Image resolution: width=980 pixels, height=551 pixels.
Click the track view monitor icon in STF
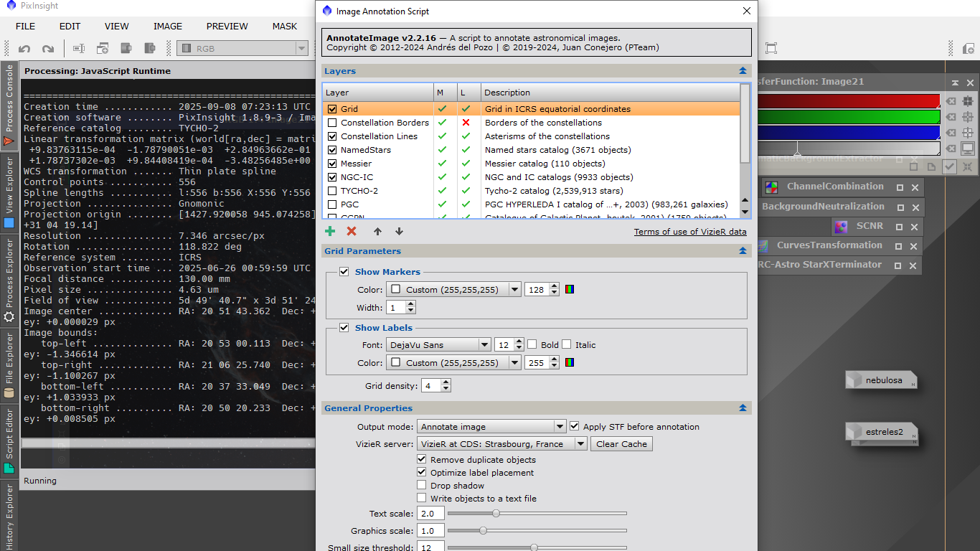968,149
